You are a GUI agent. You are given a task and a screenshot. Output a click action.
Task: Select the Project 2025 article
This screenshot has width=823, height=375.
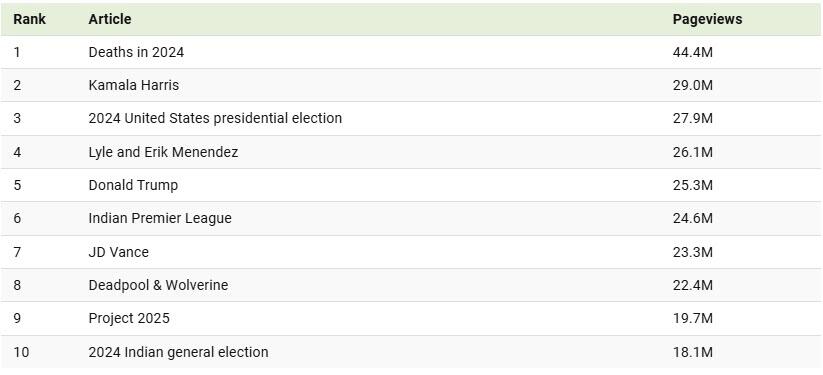(129, 318)
